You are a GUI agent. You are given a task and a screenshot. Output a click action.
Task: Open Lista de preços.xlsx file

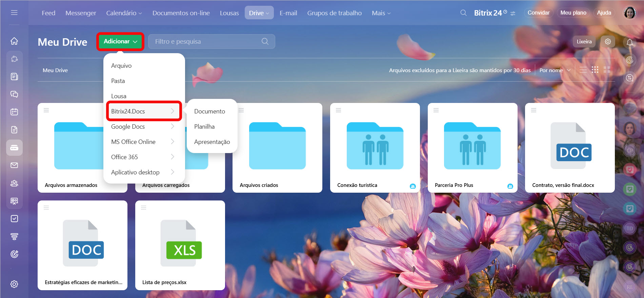click(180, 245)
